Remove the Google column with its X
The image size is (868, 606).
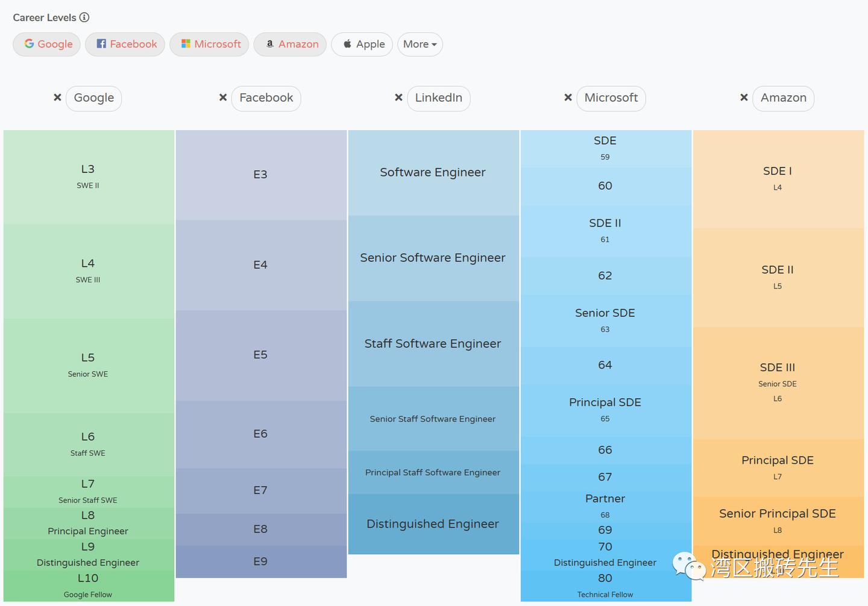click(x=57, y=98)
